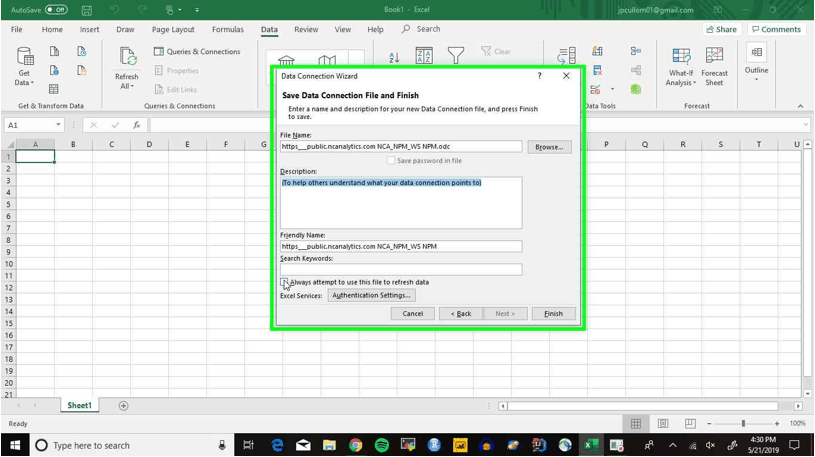Toggle the AutoSave switch
Viewport: 815px width, 457px height.
pyautogui.click(x=56, y=9)
